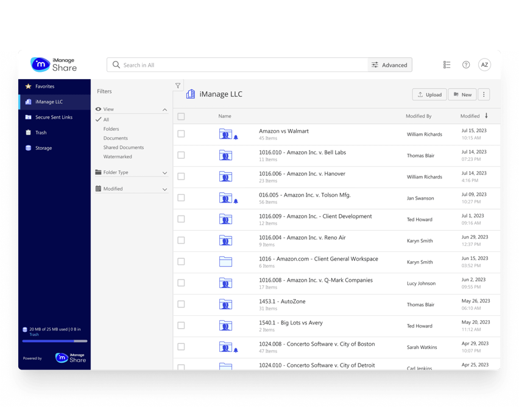
Task: Click the filter funnel icon
Action: pos(178,86)
